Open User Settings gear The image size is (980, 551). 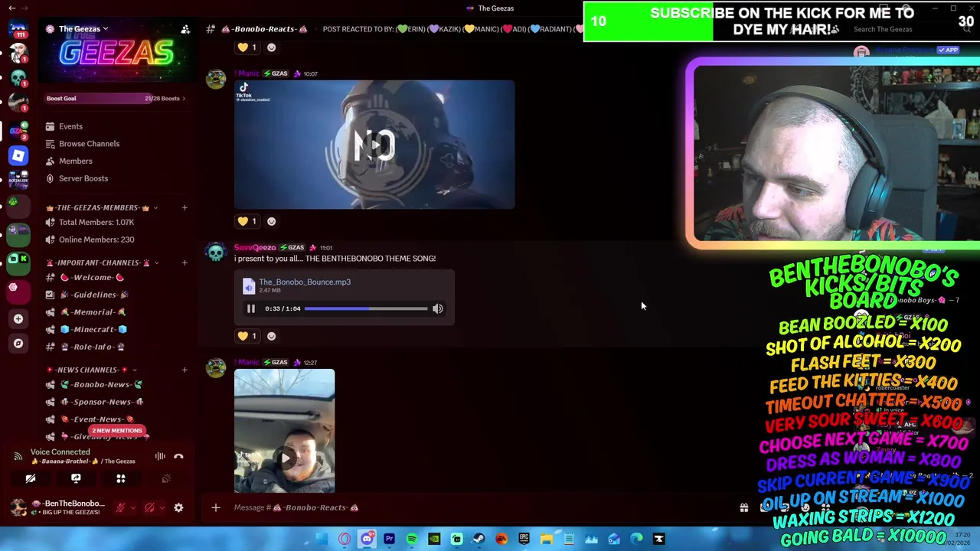(x=178, y=507)
